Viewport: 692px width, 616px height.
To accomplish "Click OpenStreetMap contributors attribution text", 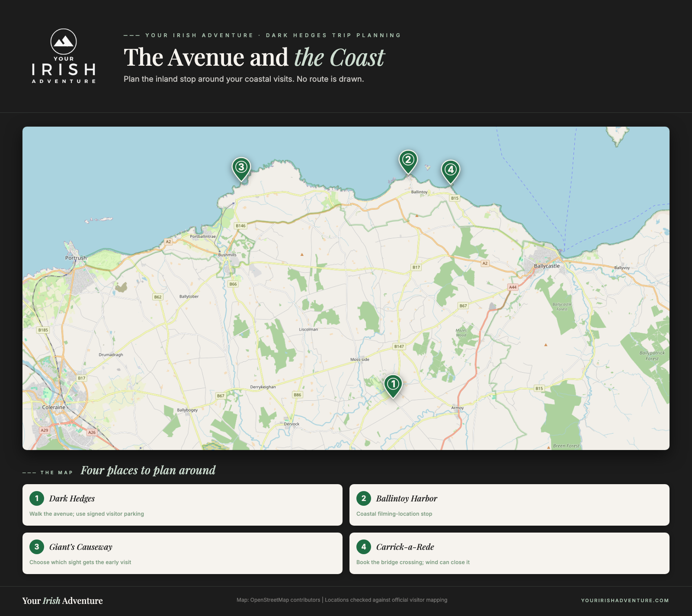I will tap(285, 600).
